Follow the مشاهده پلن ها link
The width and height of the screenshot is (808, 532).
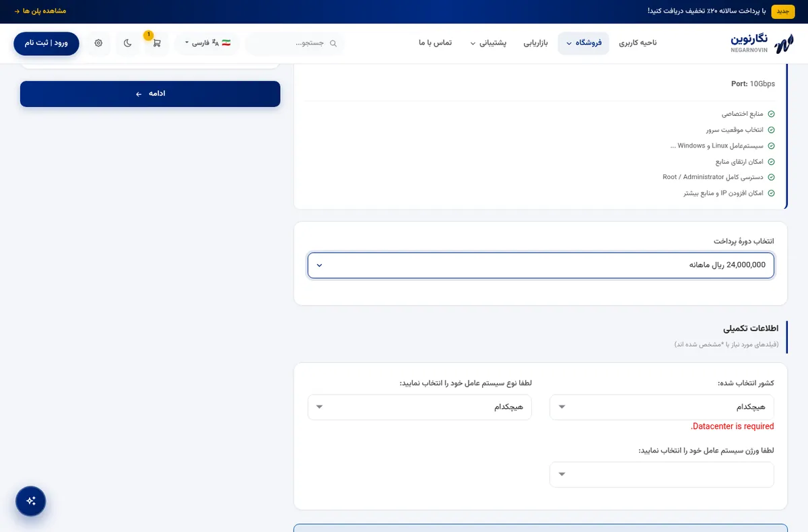pyautogui.click(x=40, y=11)
